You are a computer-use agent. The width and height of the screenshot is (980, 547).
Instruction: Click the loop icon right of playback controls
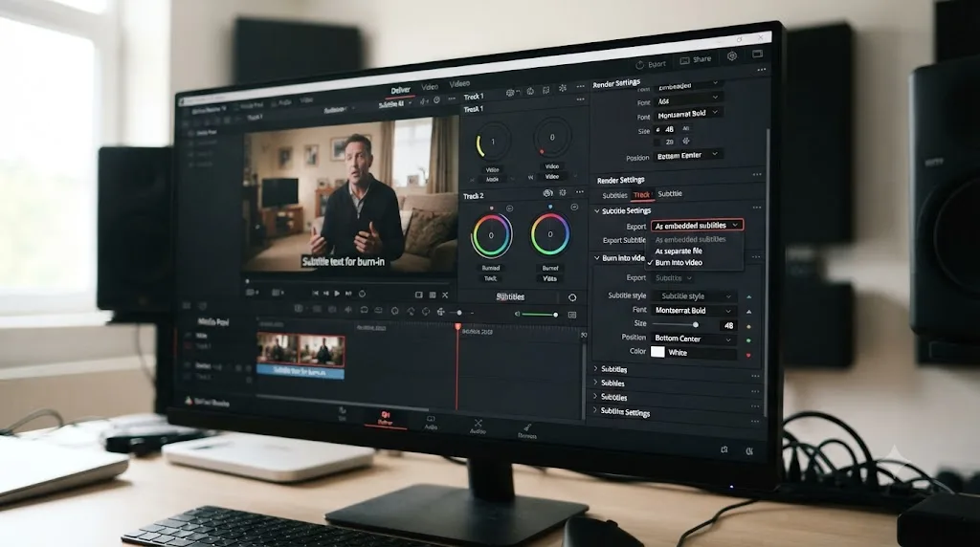362,294
